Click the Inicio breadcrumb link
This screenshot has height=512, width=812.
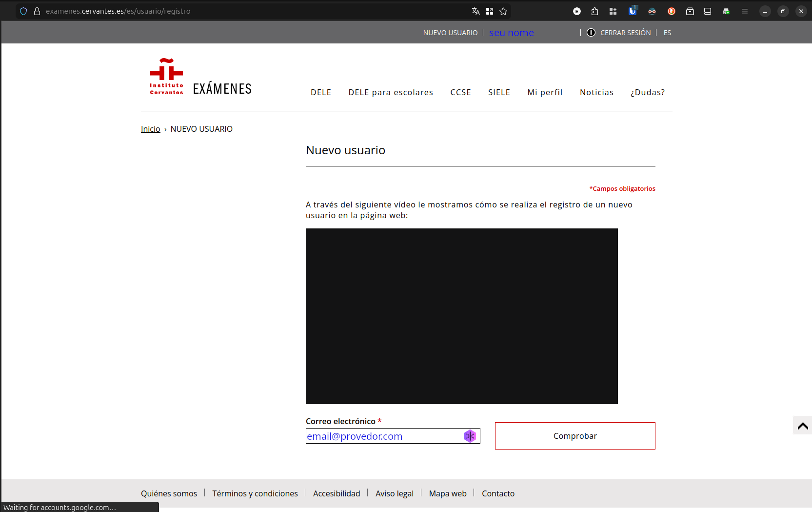pos(150,129)
